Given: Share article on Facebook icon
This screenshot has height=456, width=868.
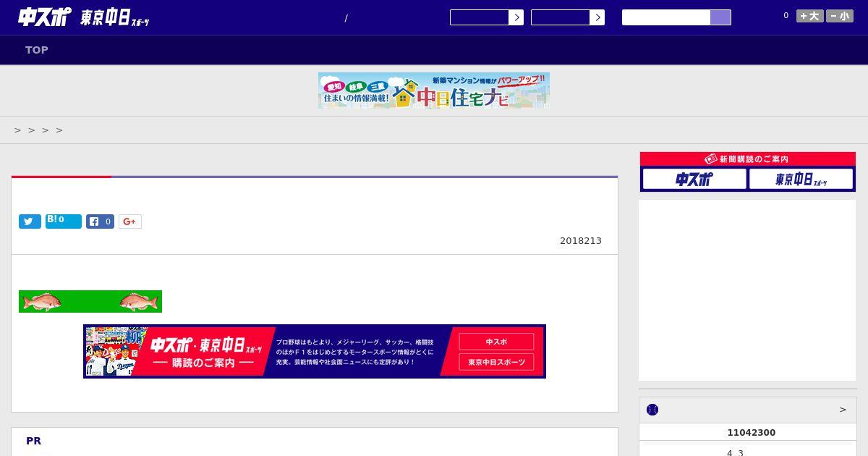Looking at the screenshot, I should pos(100,221).
